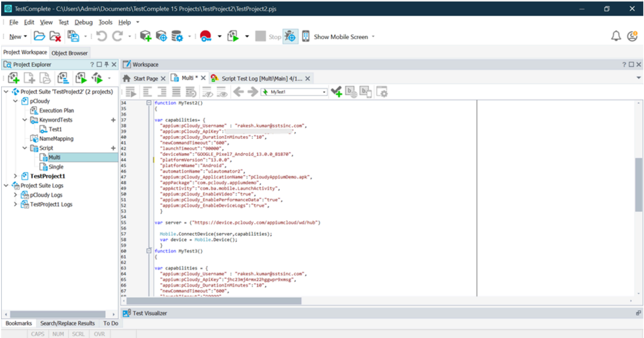
Task: Click the red Record Keyword Test icon
Action: coord(206,36)
